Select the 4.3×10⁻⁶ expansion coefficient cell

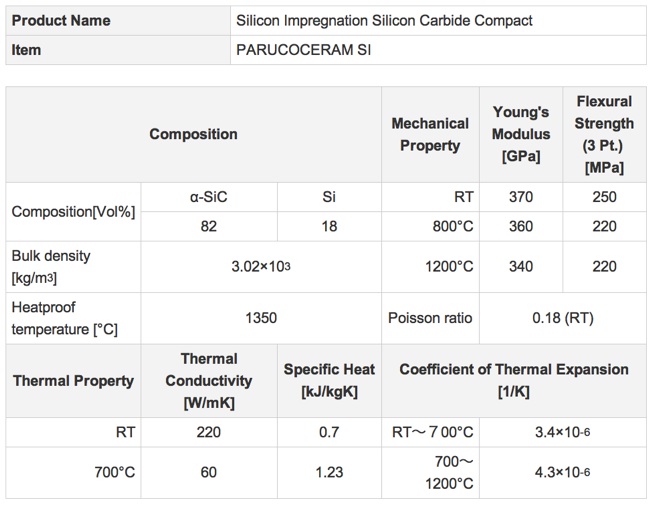click(x=563, y=472)
